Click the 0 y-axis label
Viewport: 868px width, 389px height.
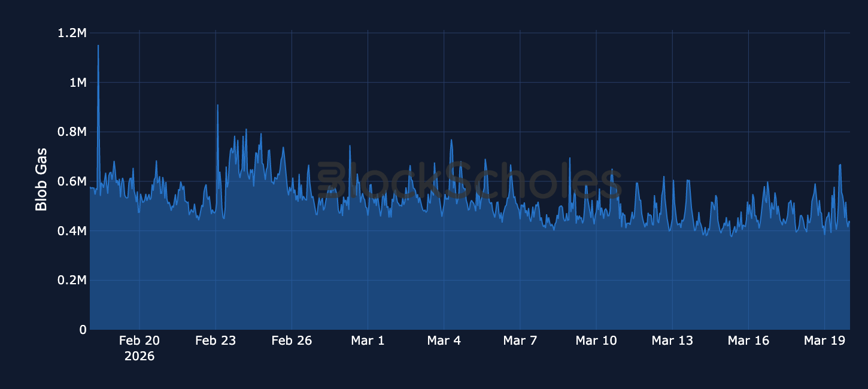pos(83,330)
